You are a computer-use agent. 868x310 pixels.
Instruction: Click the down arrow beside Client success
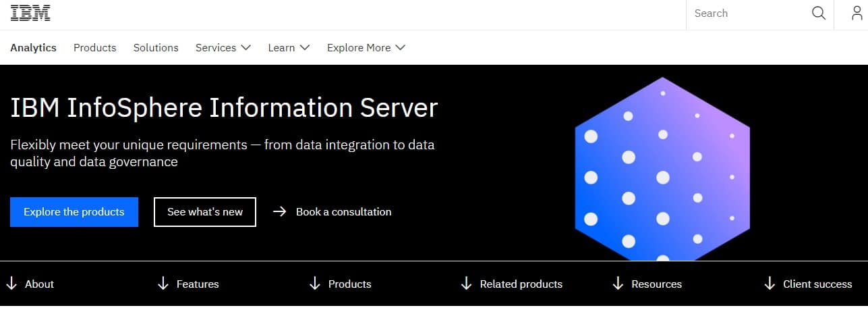click(770, 284)
